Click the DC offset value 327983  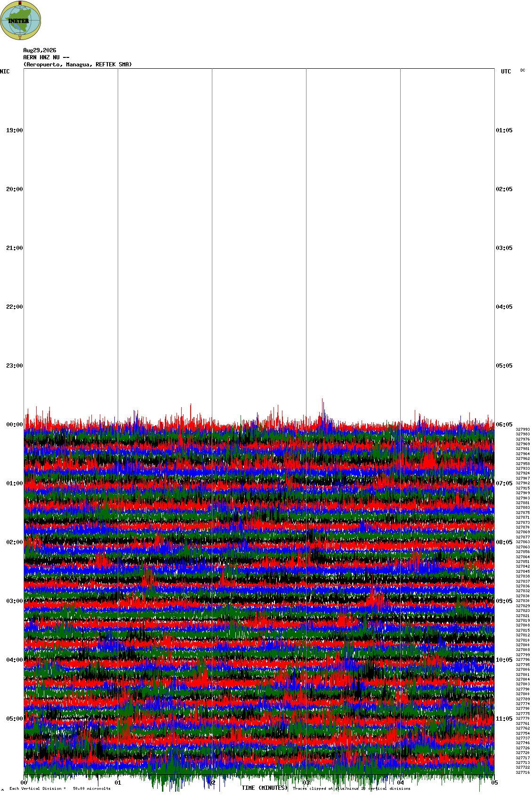(523, 434)
